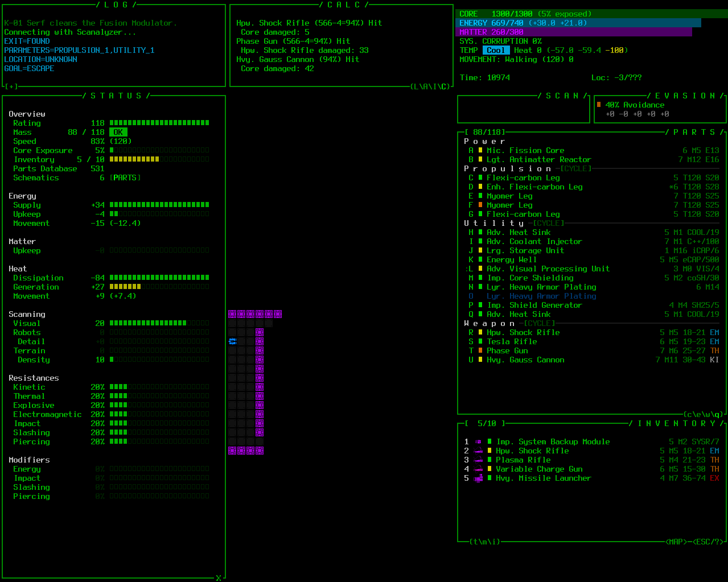Click the Visual scanning range stat
The image size is (728, 582).
111,323
